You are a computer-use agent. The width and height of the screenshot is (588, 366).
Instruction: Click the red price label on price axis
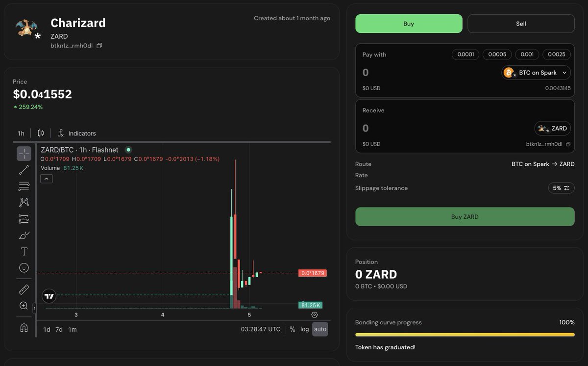pos(312,273)
